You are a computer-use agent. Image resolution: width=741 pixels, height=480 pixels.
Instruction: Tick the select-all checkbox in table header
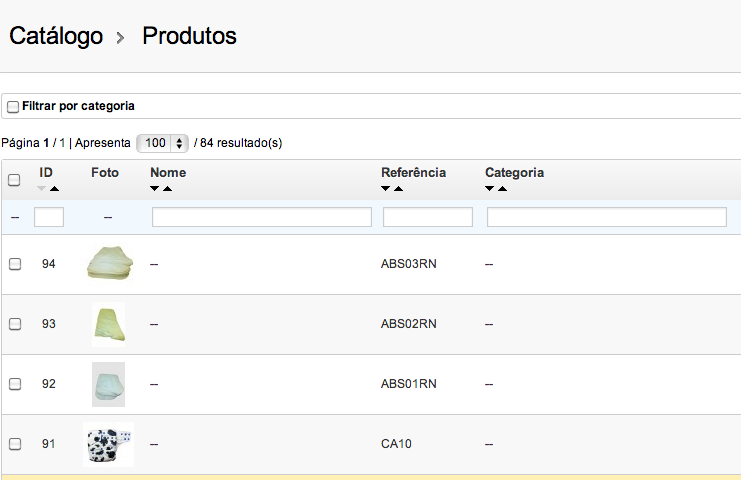(x=14, y=180)
